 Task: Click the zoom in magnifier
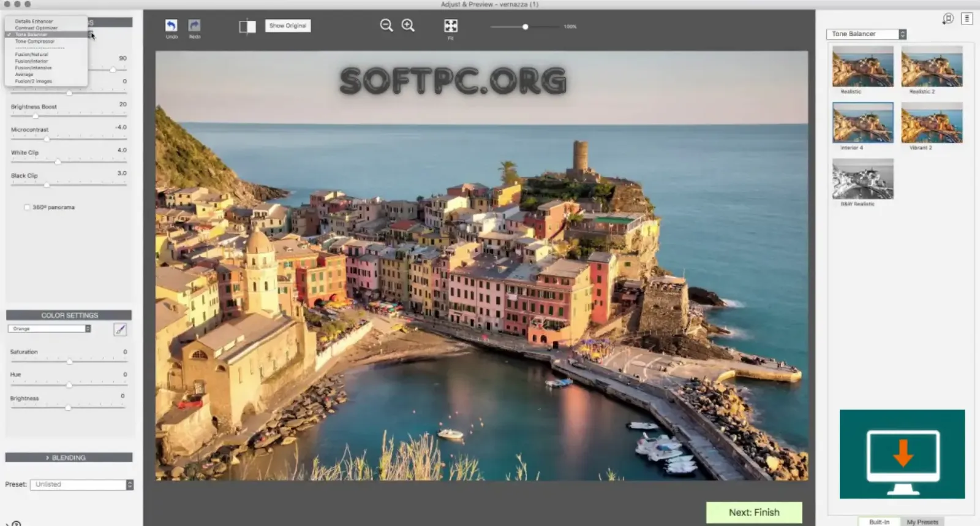click(408, 25)
